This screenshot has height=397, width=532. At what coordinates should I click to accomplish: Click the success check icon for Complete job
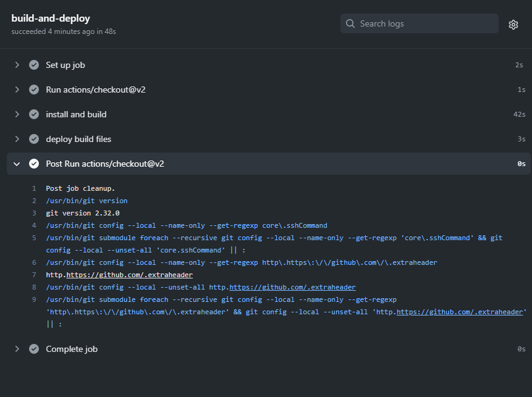pyautogui.click(x=34, y=349)
